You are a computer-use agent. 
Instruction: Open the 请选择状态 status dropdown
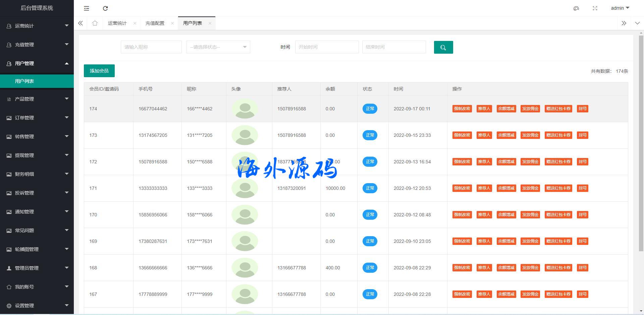click(218, 47)
